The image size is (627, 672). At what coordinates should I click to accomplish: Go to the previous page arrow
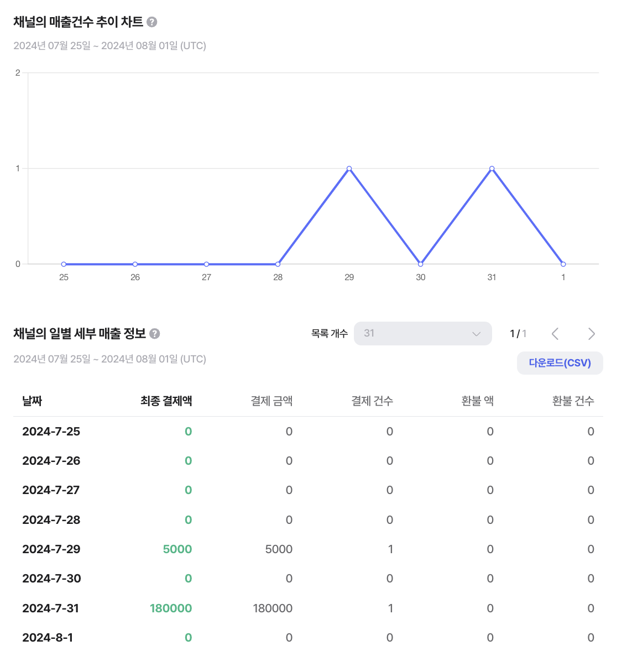[555, 334]
